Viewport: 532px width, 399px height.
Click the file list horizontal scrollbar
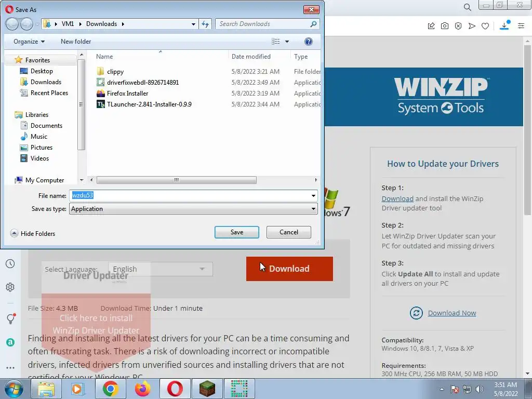177,180
